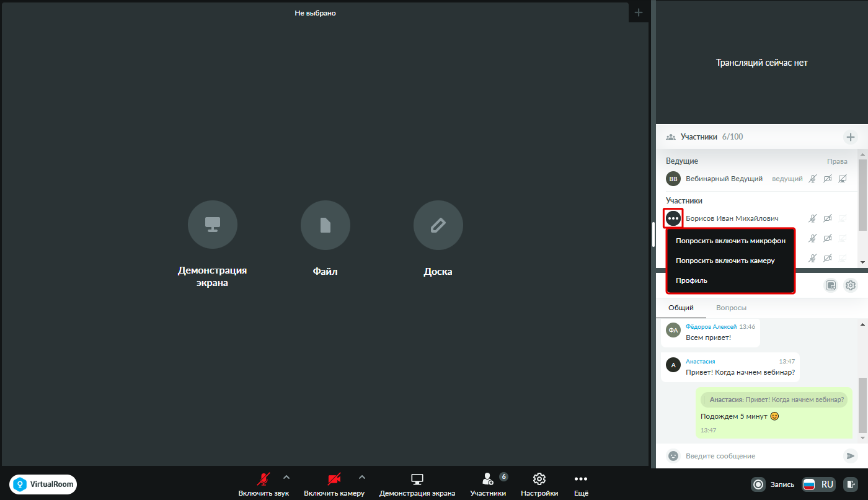Viewport: 868px width, 500px height.
Task: Select Попросить включить микрофон in the context menu
Action: [x=730, y=241]
